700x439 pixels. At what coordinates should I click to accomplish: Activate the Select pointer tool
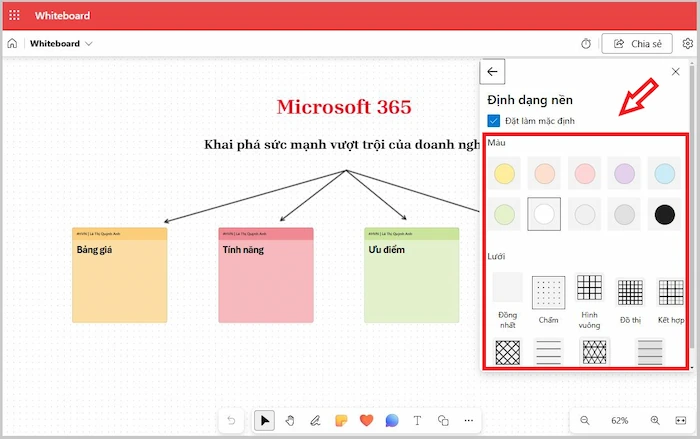coord(264,420)
